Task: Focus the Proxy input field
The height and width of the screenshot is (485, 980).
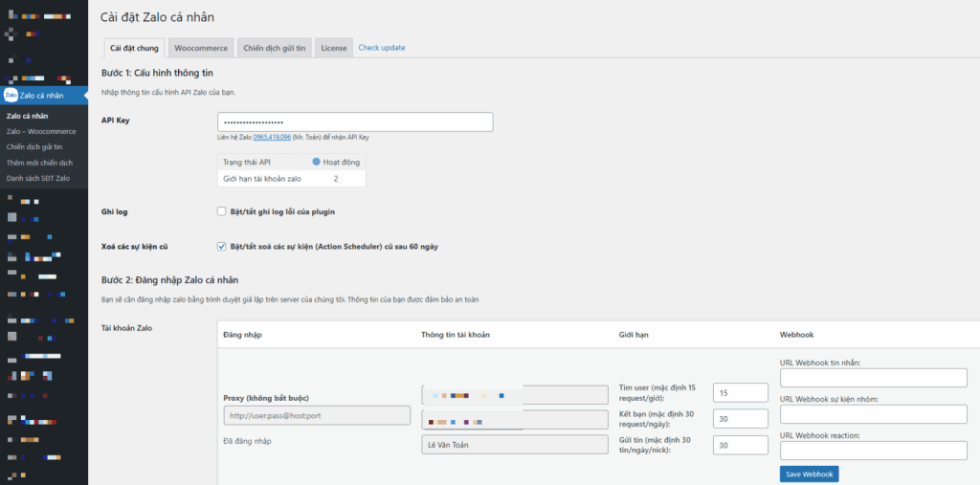Action: (x=311, y=415)
